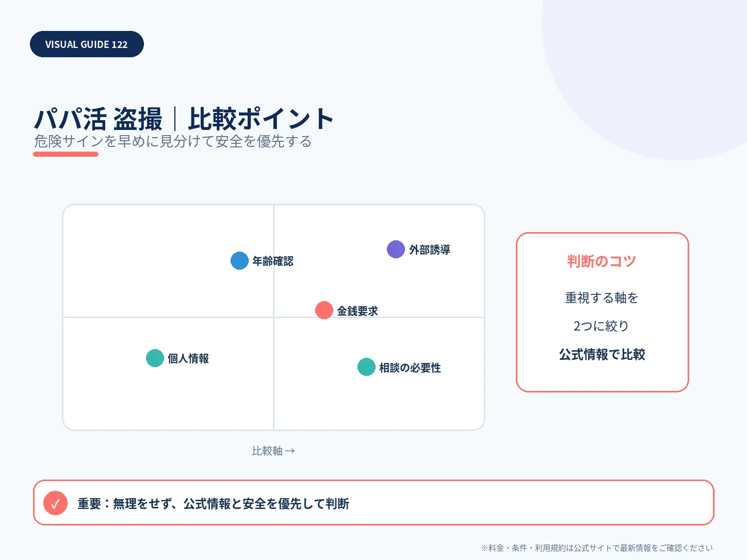Click the line 2つに絞り

coord(602,326)
